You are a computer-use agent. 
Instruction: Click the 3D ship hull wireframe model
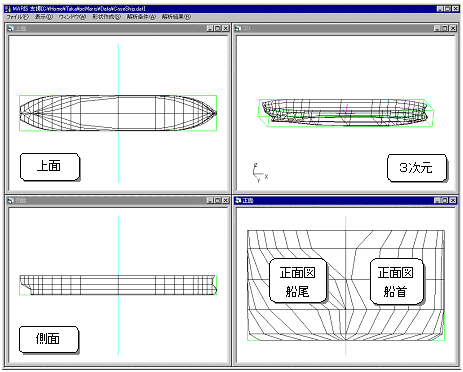[345, 112]
